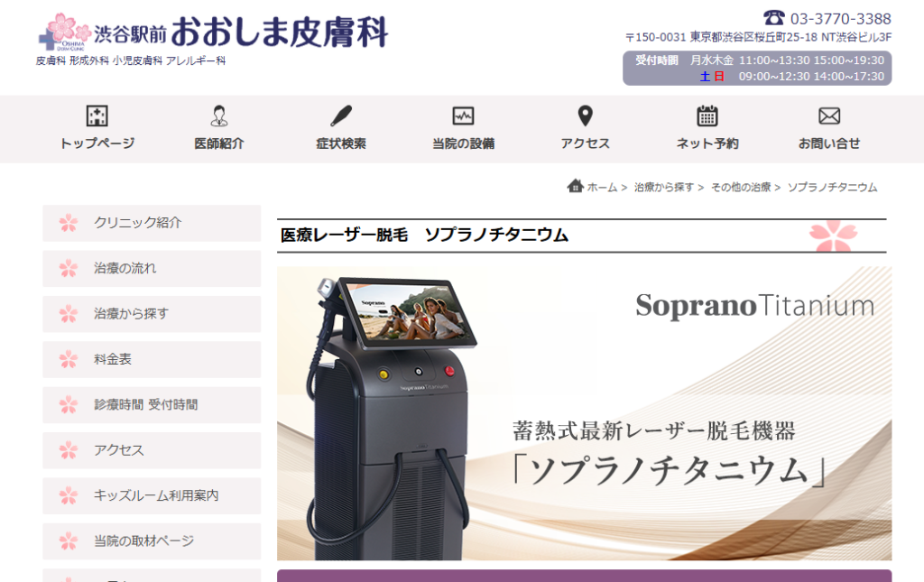Click the おおしま皮膚科 clinic title
Viewport: 924px width, 582px height.
click(x=280, y=32)
